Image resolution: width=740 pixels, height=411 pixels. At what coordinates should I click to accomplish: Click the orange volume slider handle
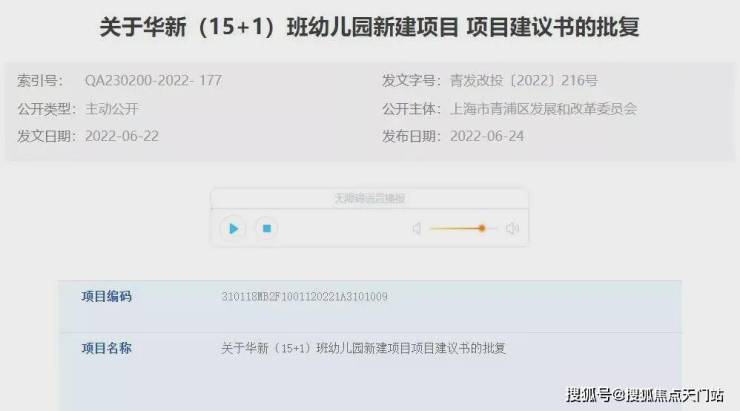tap(482, 228)
